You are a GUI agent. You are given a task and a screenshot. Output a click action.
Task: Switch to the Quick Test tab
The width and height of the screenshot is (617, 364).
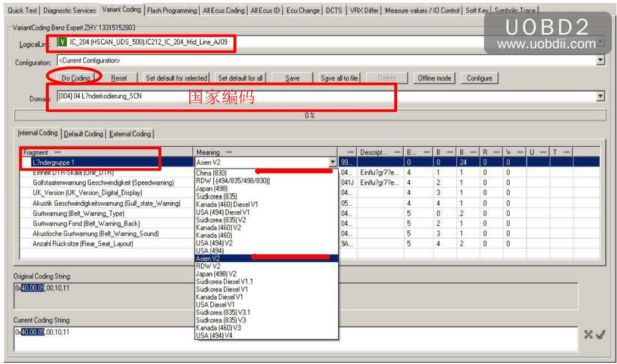pyautogui.click(x=22, y=10)
